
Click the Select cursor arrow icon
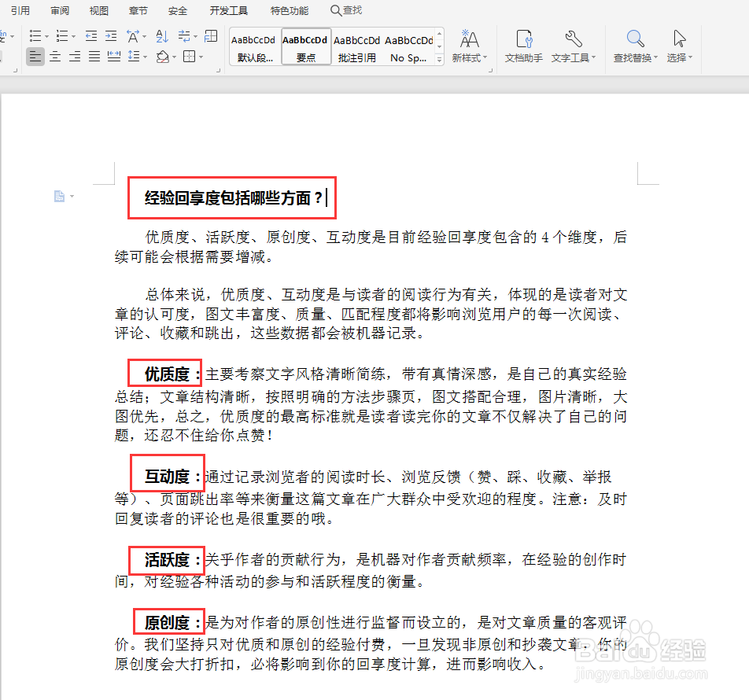click(679, 39)
